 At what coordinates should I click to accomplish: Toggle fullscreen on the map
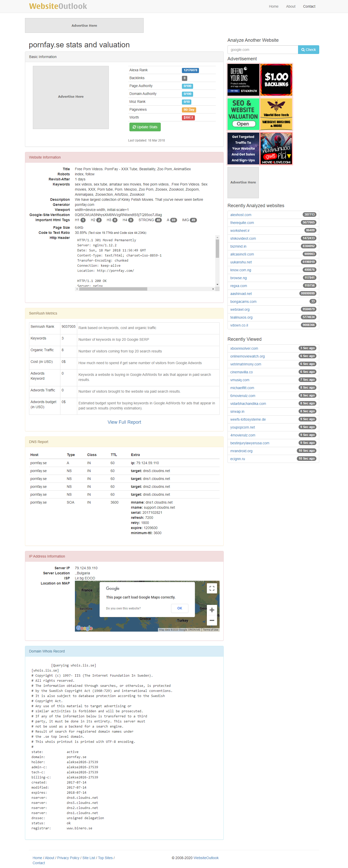pos(212,588)
